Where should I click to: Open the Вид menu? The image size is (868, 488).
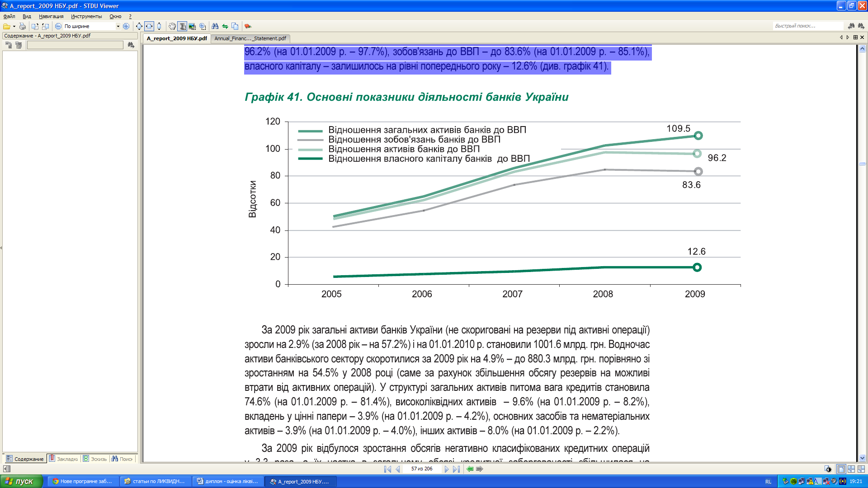pyautogui.click(x=27, y=16)
